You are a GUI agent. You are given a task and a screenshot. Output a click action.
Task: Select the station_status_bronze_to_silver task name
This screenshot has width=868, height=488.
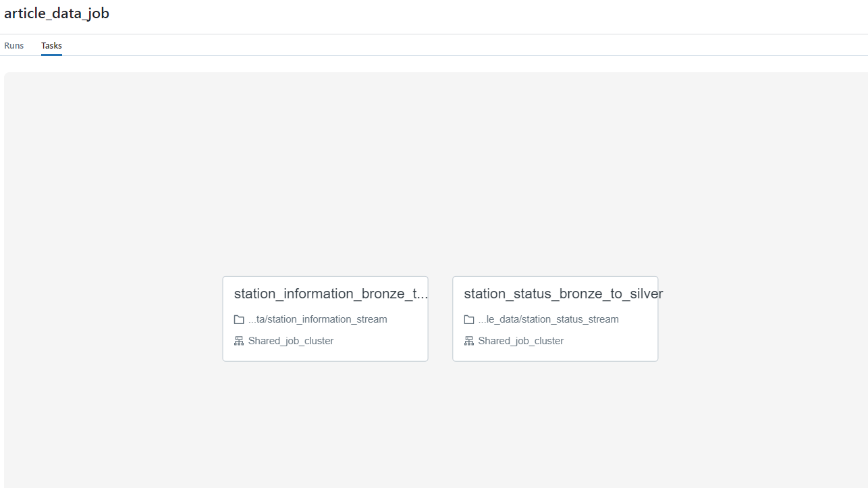[x=563, y=294]
